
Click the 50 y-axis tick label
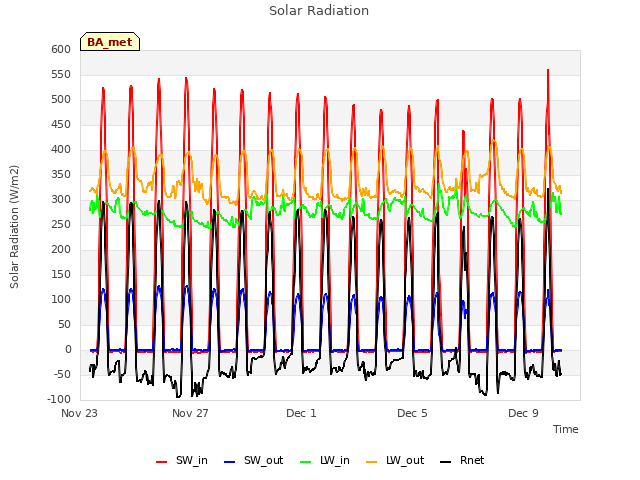(64, 324)
